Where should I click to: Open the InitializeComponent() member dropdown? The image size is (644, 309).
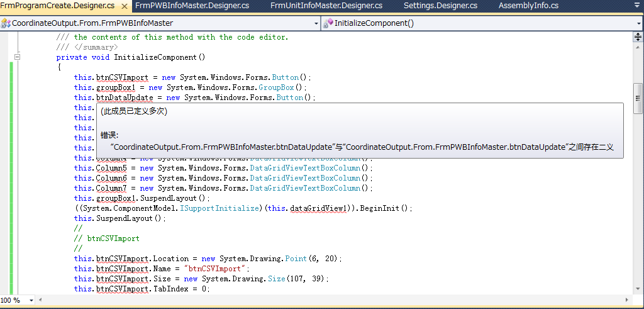point(482,23)
